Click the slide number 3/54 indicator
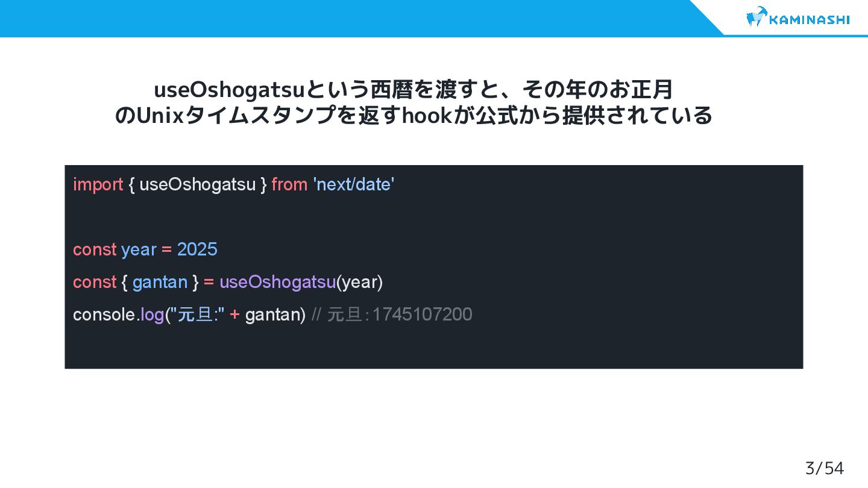The width and height of the screenshot is (868, 488). (825, 468)
